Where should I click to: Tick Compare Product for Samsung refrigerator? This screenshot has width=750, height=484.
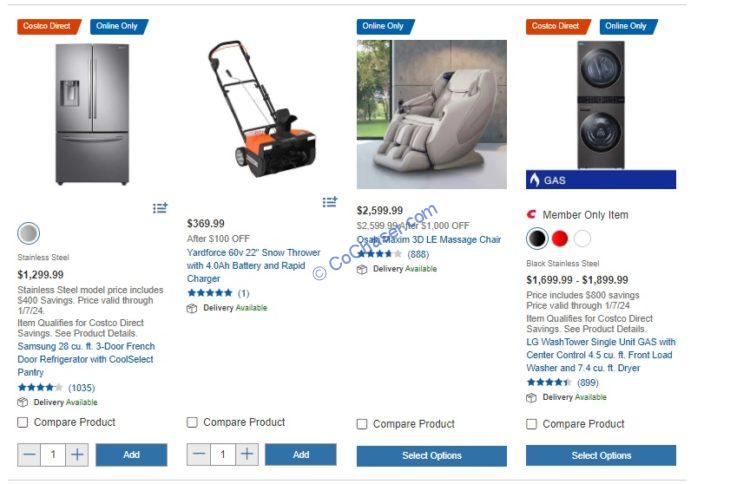tap(22, 422)
